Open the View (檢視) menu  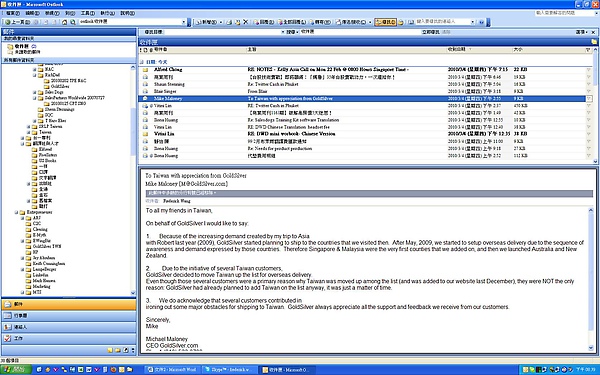52,13
